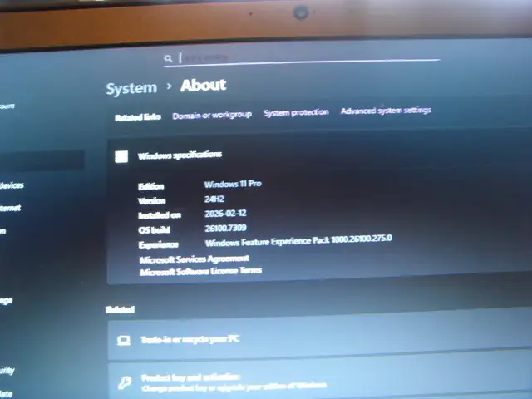Click the OS build label
This screenshot has height=399, width=532.
(154, 230)
